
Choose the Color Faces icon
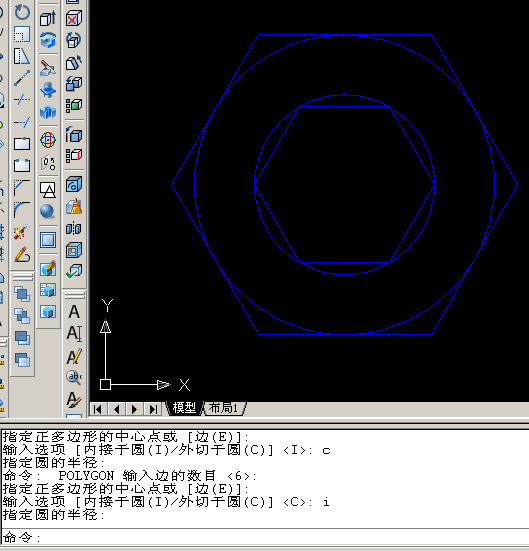tap(73, 105)
